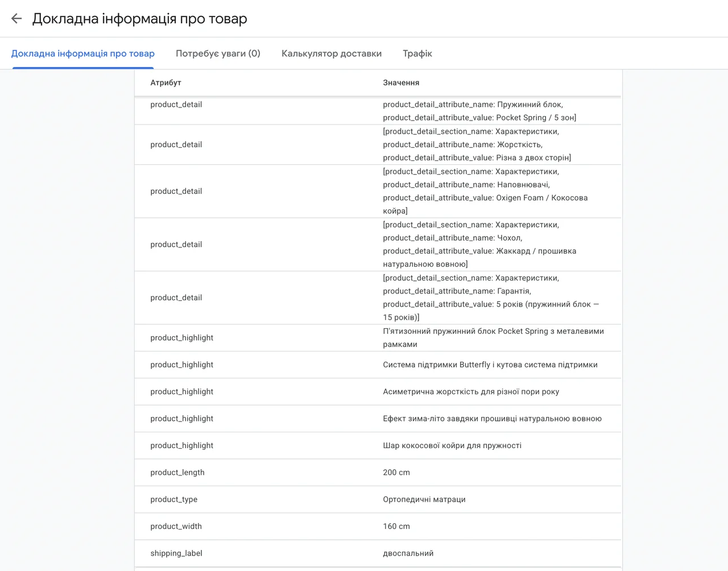This screenshot has height=571, width=728.
Task: Select the Гарантія product_detail value text
Action: click(x=491, y=297)
